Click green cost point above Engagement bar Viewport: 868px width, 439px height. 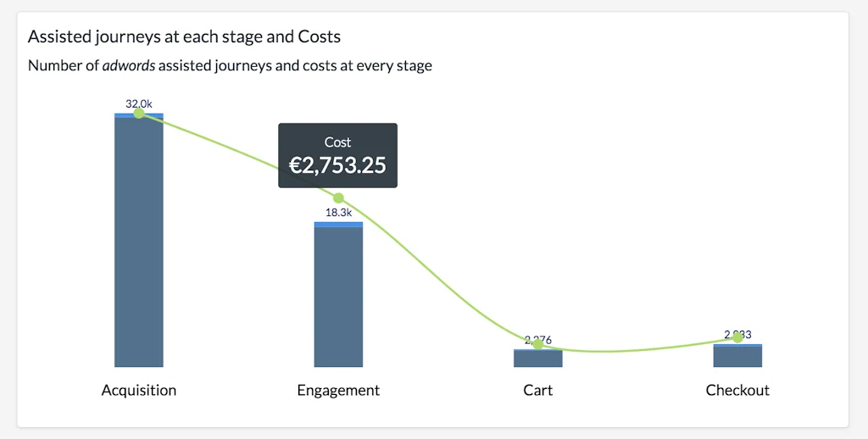point(338,198)
